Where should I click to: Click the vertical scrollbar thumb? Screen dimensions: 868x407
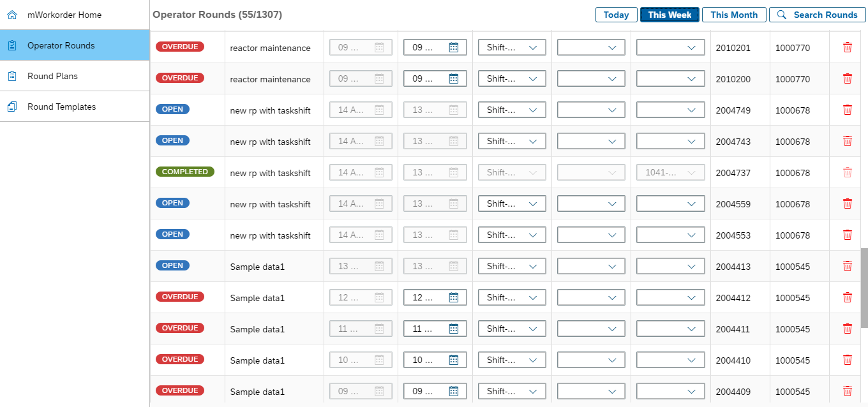coord(864,287)
